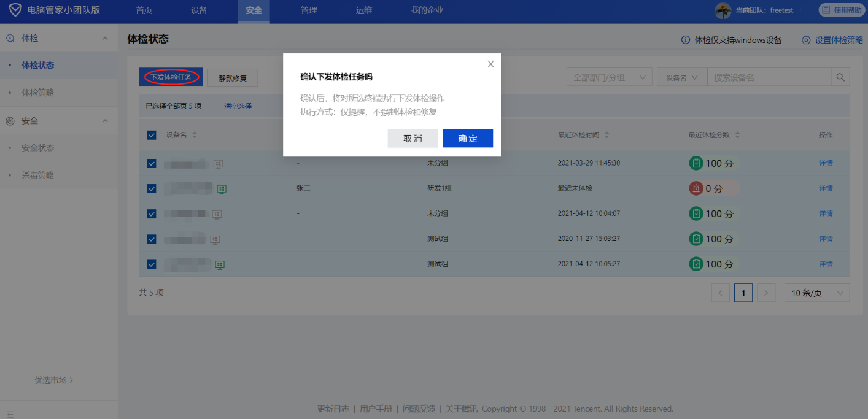Viewport: 868px width, 419px height.
Task: Collapse the 体检 sidebar section
Action: pos(105,39)
